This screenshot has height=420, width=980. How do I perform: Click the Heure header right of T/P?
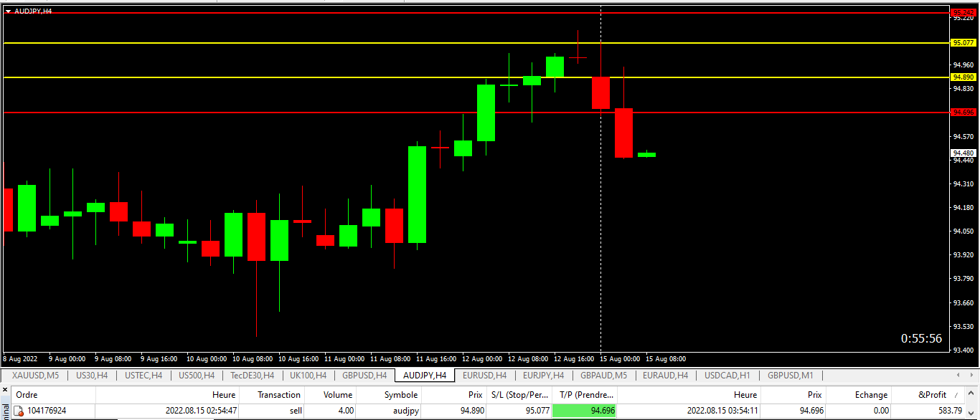(x=689, y=395)
